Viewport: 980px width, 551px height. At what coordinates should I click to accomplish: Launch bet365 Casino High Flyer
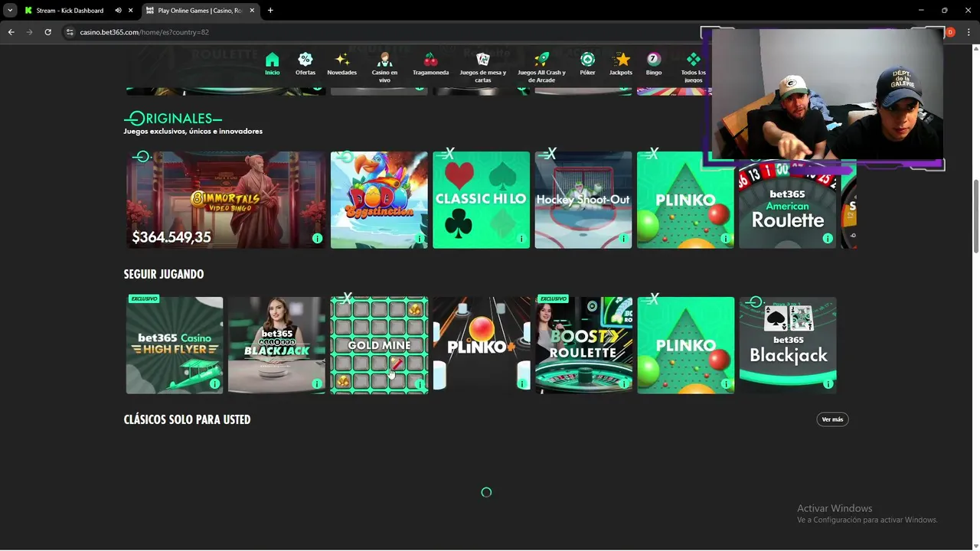pos(175,345)
